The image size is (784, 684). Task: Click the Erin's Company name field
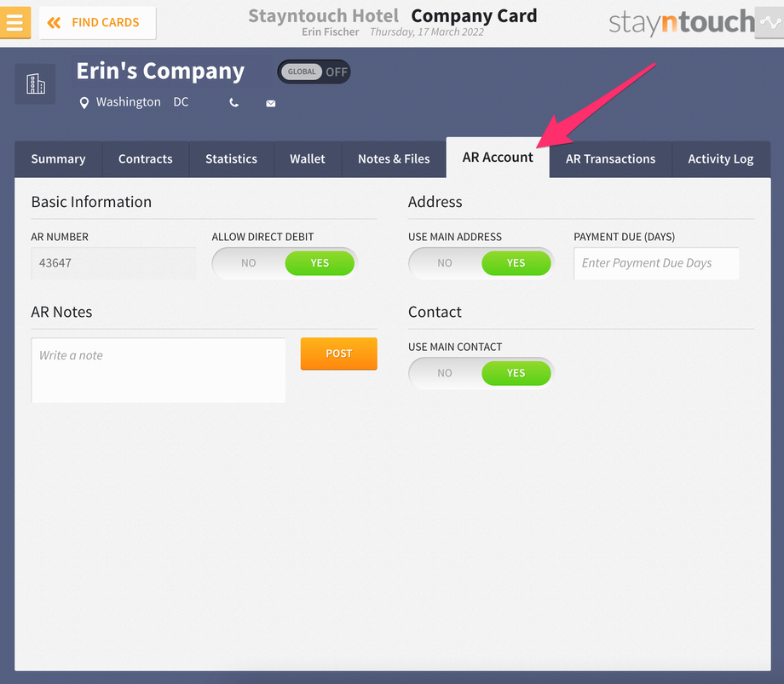(160, 71)
